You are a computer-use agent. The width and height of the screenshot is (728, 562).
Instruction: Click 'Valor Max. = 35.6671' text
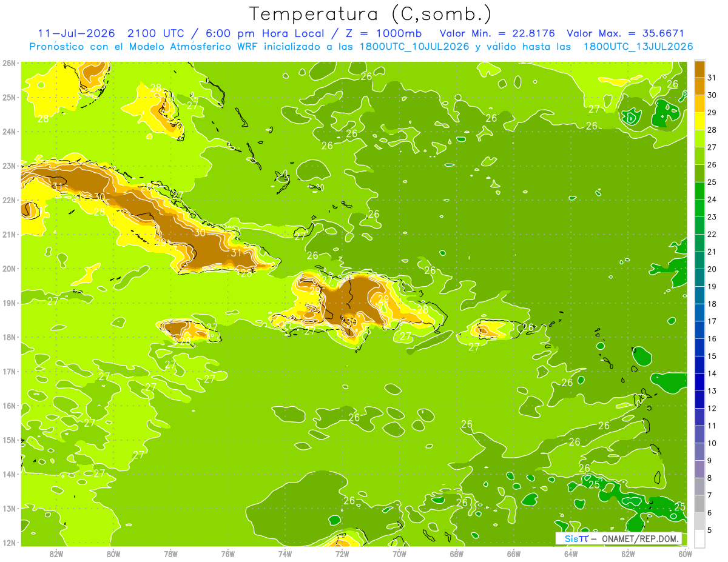(625, 33)
